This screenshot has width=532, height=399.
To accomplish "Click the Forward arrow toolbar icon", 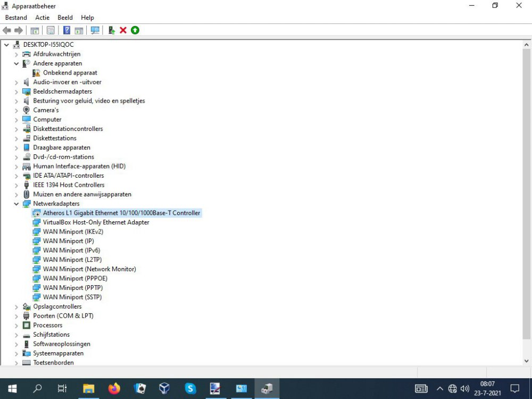I will tap(19, 30).
